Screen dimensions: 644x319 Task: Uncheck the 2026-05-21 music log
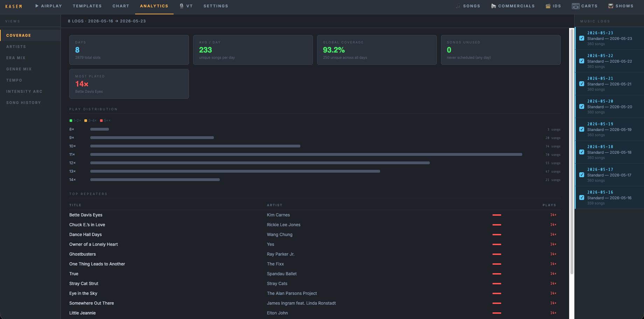point(582,84)
